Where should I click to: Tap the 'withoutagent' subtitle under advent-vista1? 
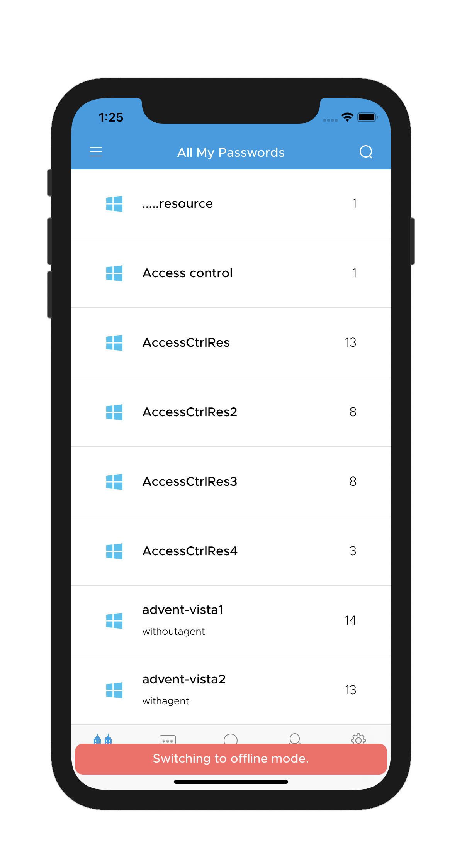174,631
